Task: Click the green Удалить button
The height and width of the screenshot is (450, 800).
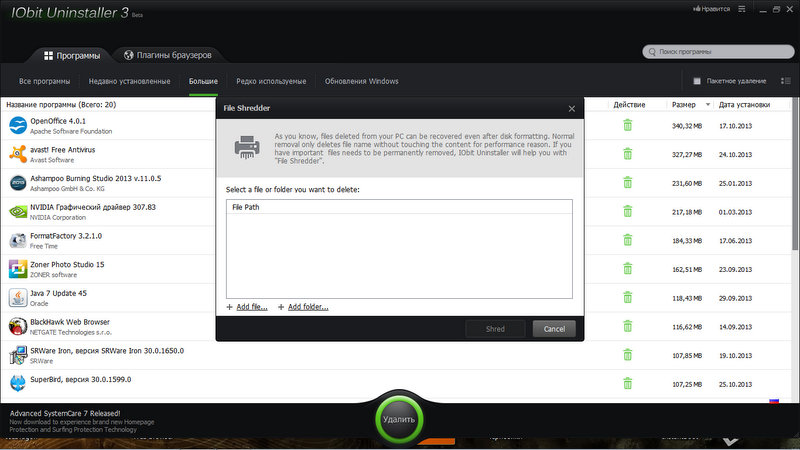Action: click(399, 419)
